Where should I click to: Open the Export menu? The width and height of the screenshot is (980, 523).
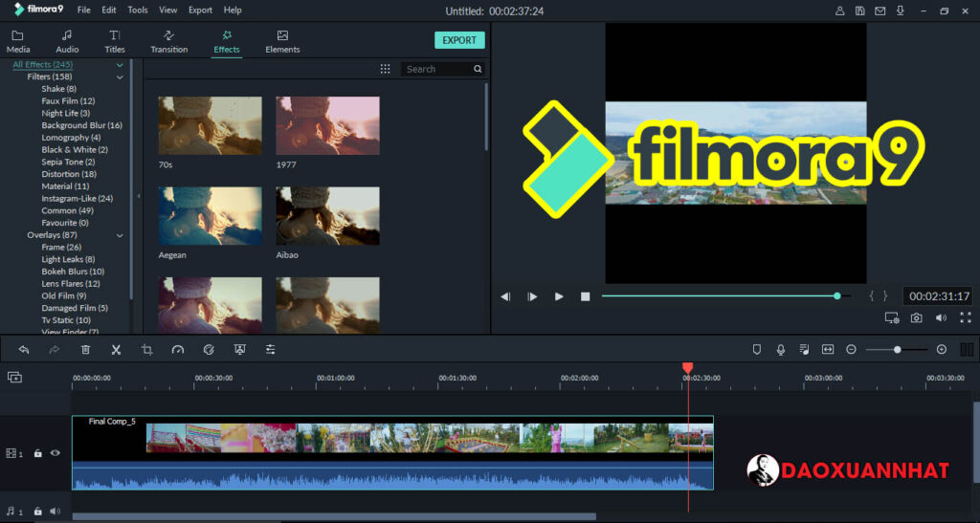coord(200,10)
